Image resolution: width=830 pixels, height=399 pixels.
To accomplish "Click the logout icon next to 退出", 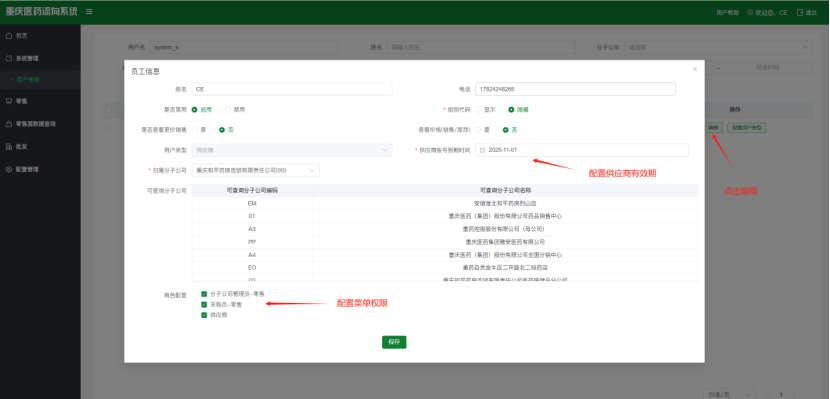I will coord(800,12).
